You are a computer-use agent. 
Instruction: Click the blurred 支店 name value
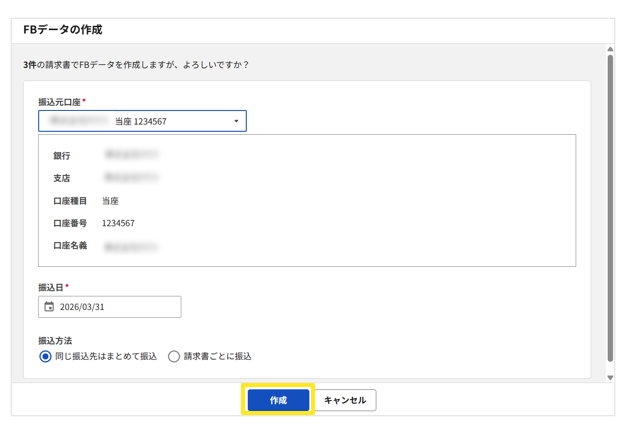pyautogui.click(x=132, y=178)
